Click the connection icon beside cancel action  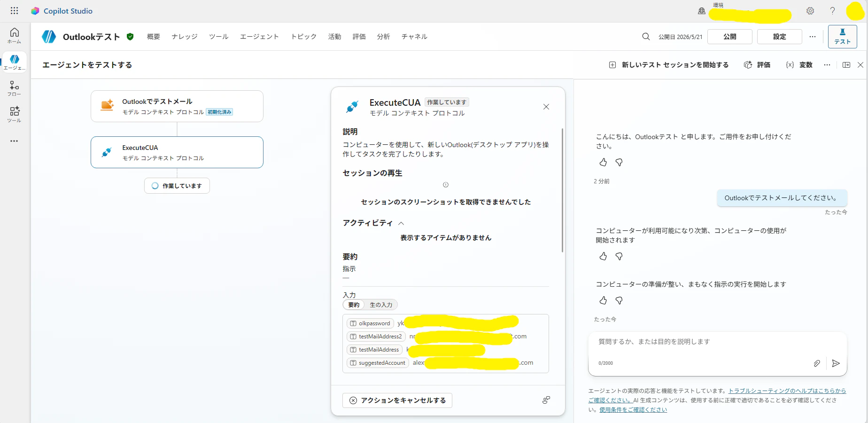546,400
